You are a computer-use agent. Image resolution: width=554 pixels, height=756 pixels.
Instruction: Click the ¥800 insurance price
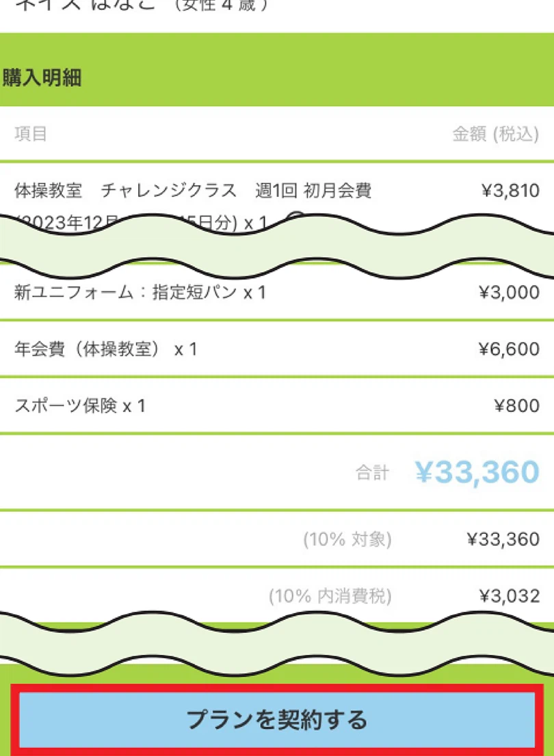click(x=516, y=406)
